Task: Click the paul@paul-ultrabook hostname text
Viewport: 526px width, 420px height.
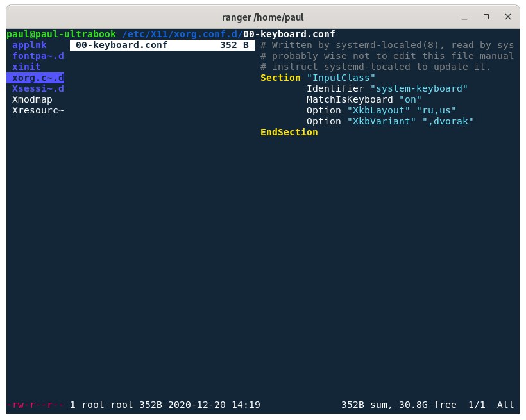Action: (x=61, y=34)
